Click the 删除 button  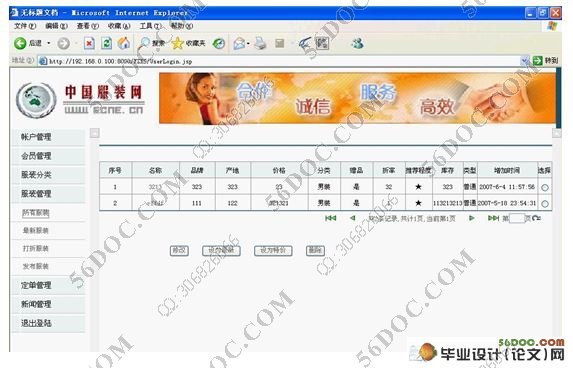(315, 250)
